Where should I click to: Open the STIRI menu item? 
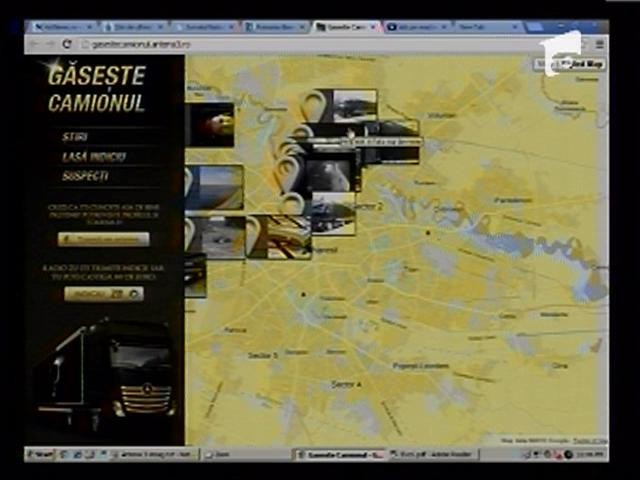click(74, 137)
